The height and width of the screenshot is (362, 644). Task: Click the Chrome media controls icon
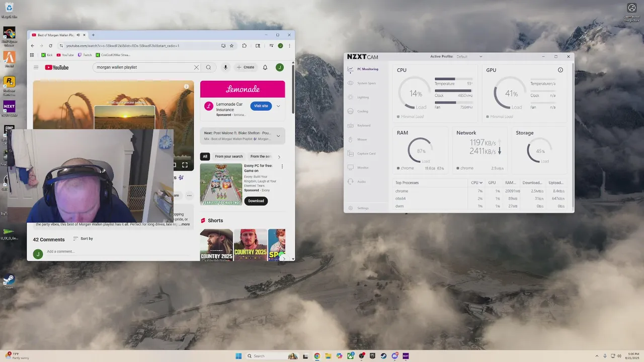point(271,46)
